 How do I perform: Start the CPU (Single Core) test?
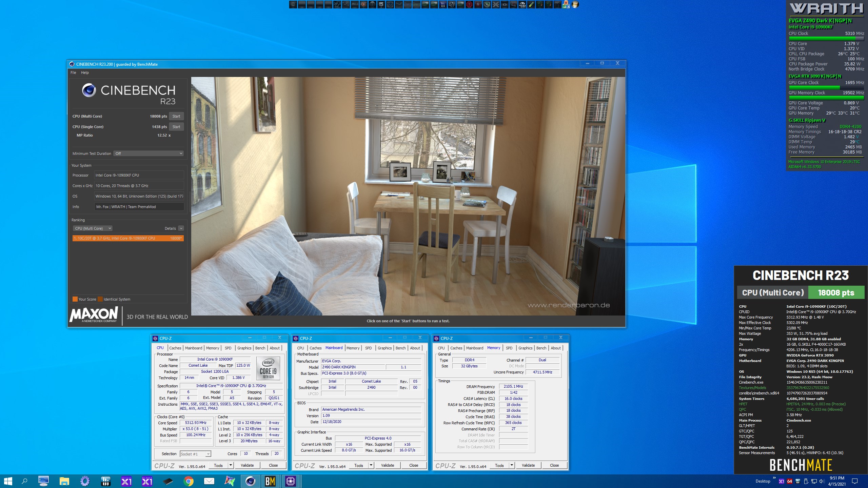tap(176, 127)
